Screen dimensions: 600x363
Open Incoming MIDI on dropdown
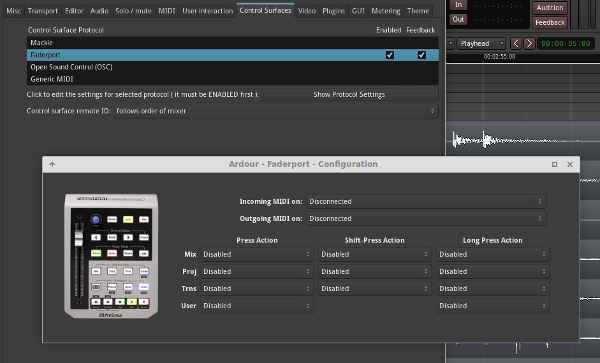click(x=426, y=202)
